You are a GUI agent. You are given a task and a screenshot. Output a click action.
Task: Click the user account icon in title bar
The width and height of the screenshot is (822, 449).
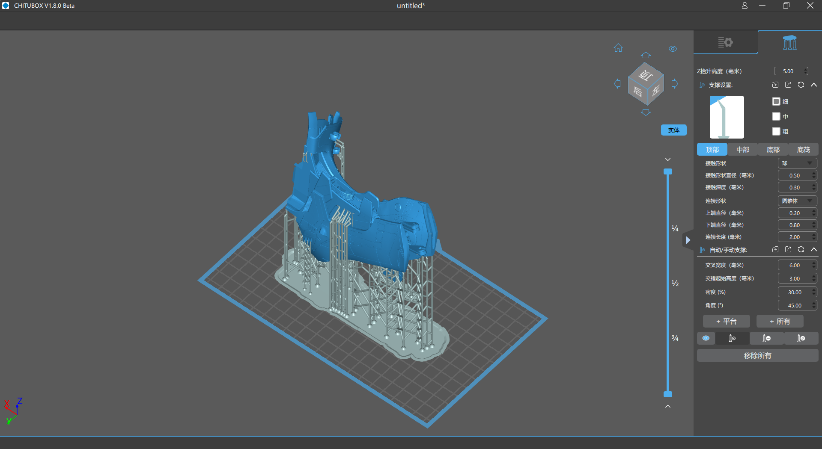pyautogui.click(x=745, y=6)
